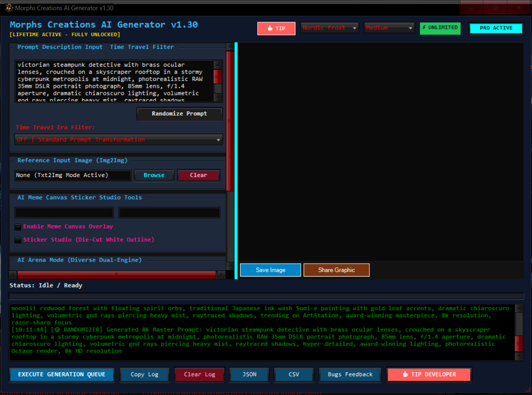Viewport: 532px width, 395px height.
Task: Expand the Time Travel Era Filter dropdown
Action: (119, 140)
